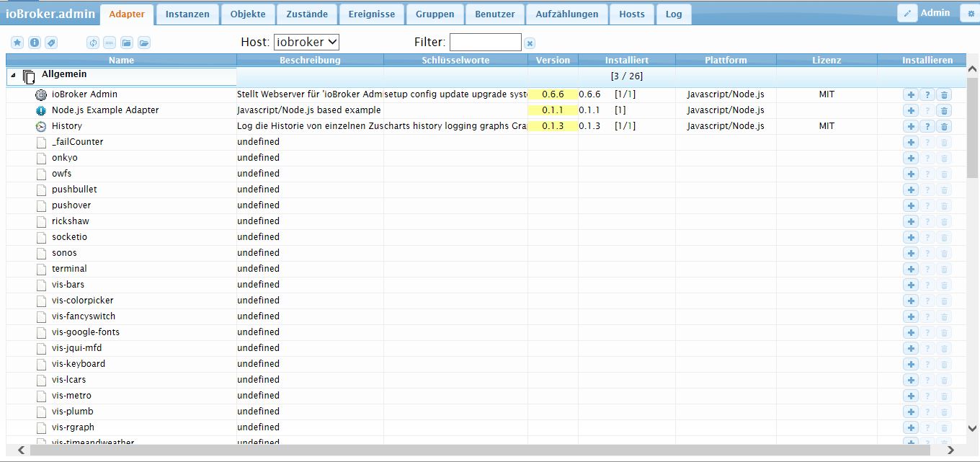Click the Name column header
Screen dimensions: 980x462
(x=121, y=60)
